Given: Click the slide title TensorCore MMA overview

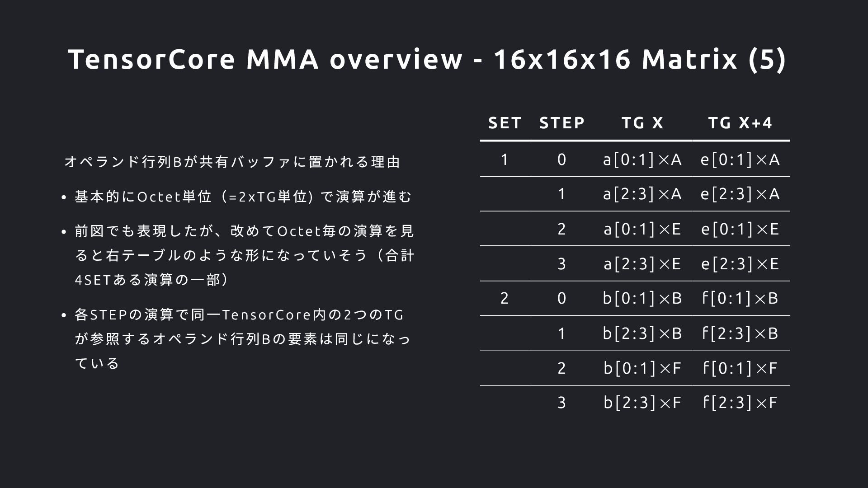Looking at the screenshot, I should click(x=427, y=59).
